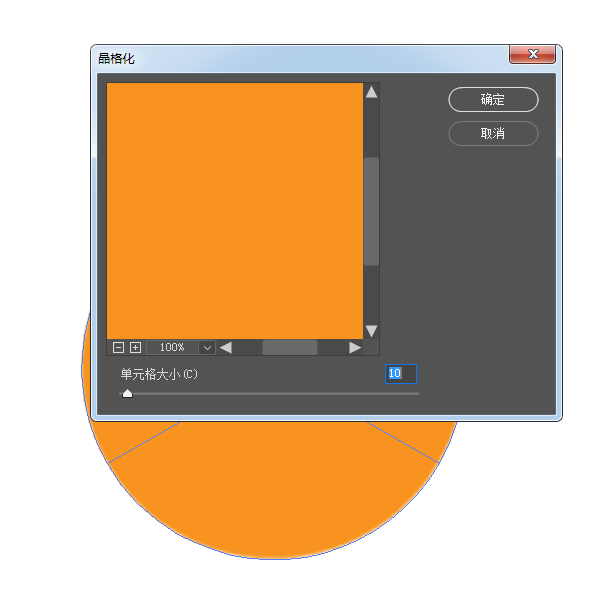This screenshot has height=592, width=589.
Task: Click the preview scroll left arrow
Action: pyautogui.click(x=226, y=347)
